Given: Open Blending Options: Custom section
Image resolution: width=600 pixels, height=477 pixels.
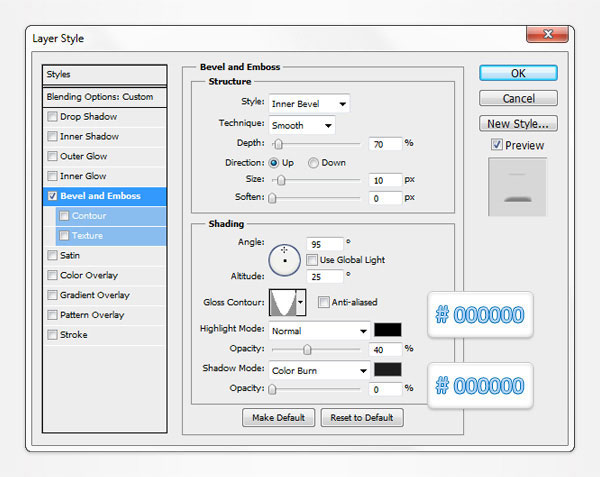Looking at the screenshot, I should (100, 97).
